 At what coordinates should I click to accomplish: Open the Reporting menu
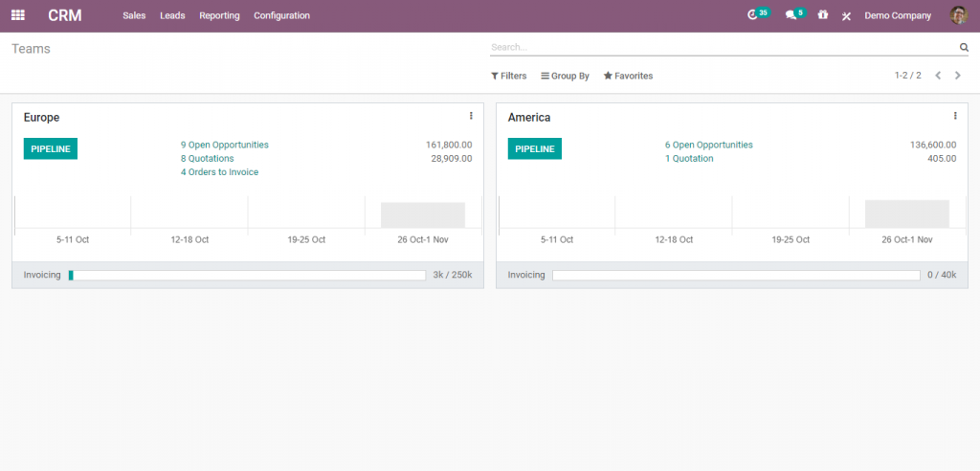click(219, 15)
